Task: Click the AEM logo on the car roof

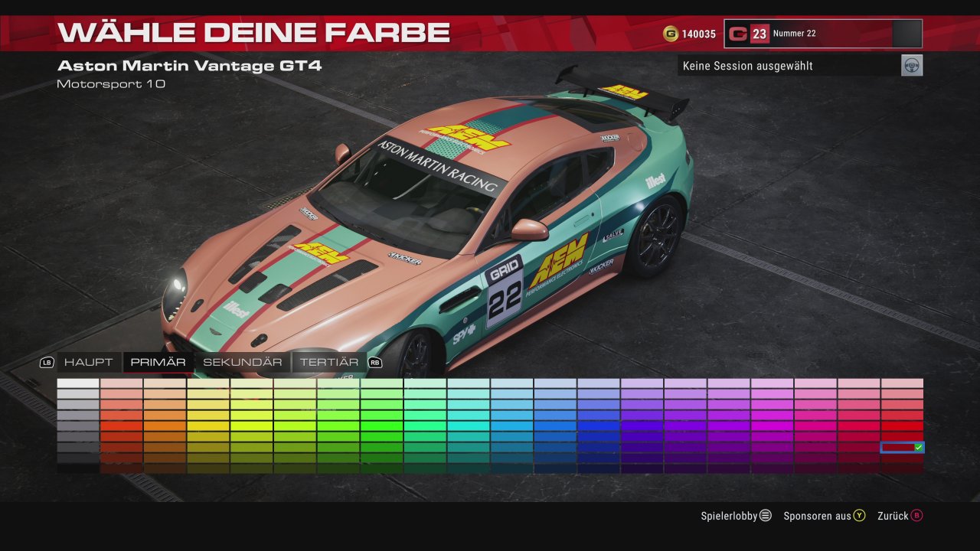Action: (468, 137)
